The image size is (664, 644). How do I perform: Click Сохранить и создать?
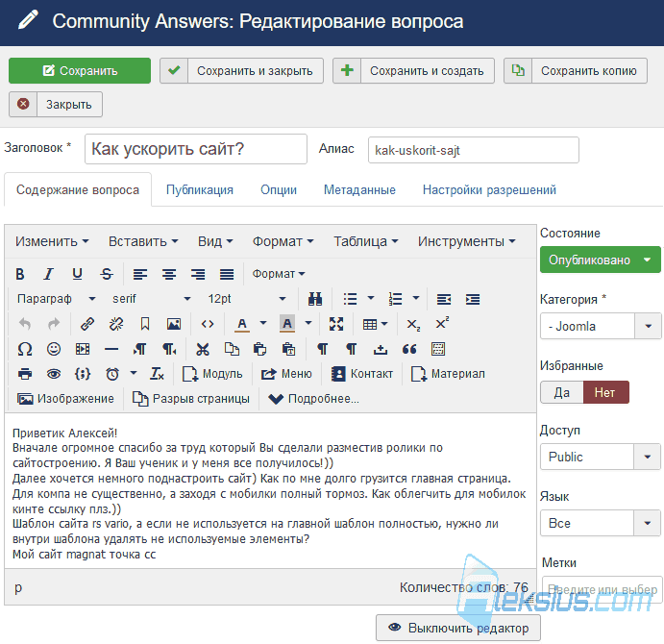(x=413, y=70)
